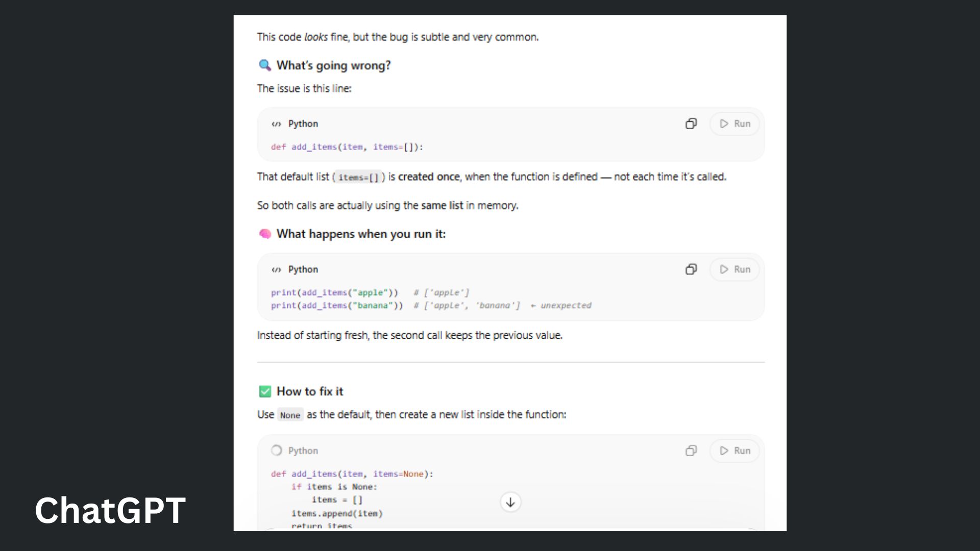The width and height of the screenshot is (980, 551).
Task: Click the banana print statement code line
Action: pyautogui.click(x=337, y=306)
